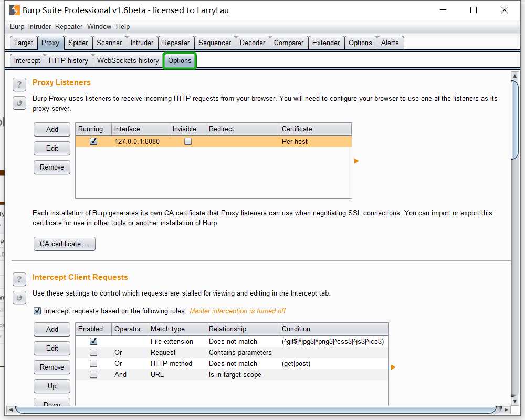Switch to the Extender tab
525x420 pixels.
click(x=326, y=43)
